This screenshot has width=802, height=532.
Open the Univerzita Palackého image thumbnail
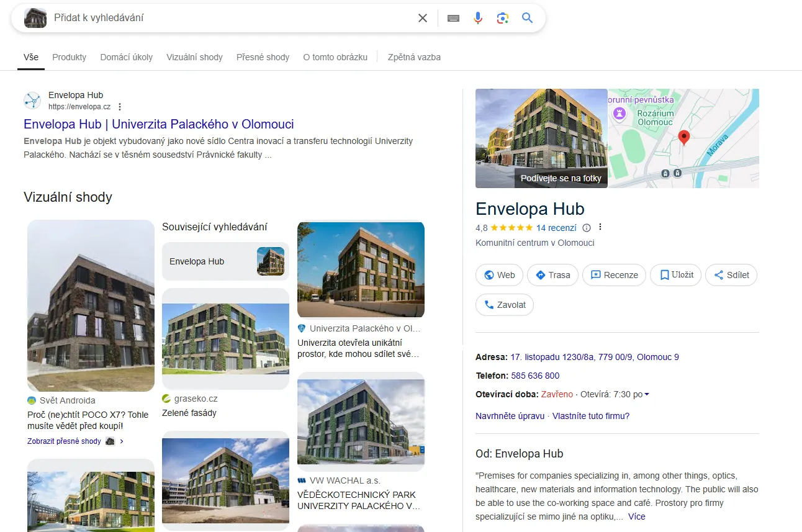[x=361, y=269]
